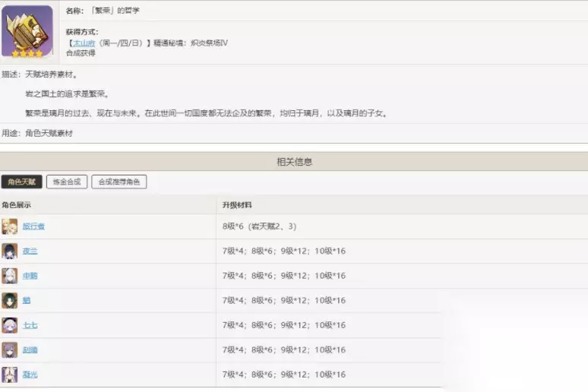The image size is (588, 392).
Task: Switch to the 炼金合成 tab
Action: tap(67, 182)
